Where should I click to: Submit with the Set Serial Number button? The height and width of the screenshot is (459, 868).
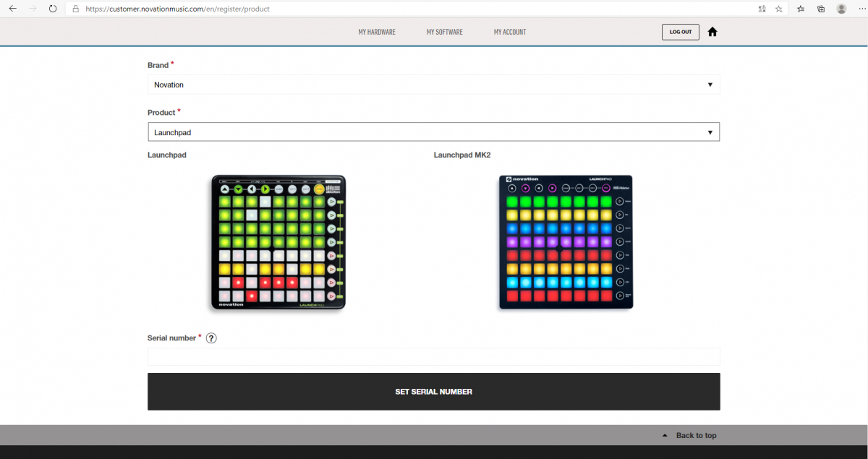[x=433, y=392]
